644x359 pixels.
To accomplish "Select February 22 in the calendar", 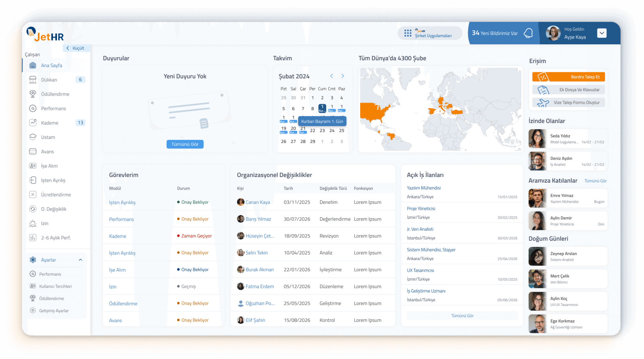I will click(x=312, y=131).
